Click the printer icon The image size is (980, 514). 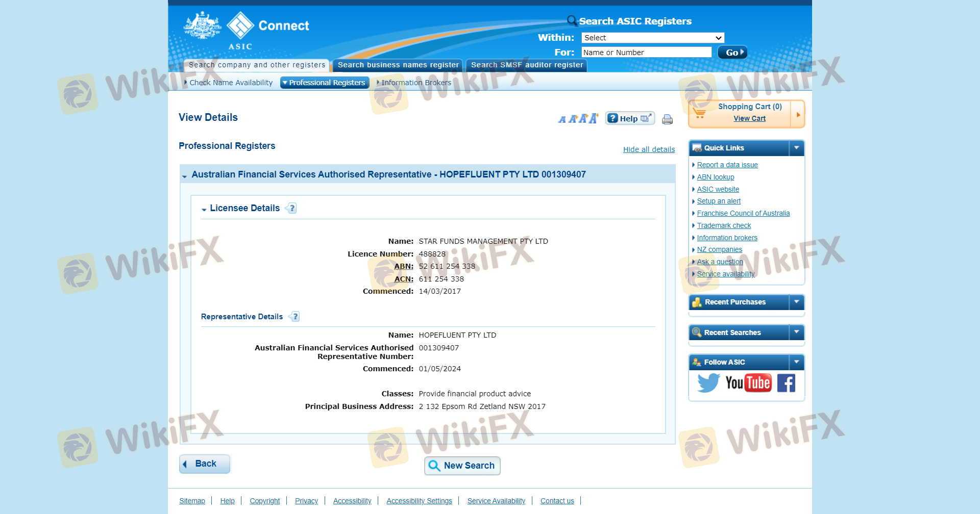667,119
